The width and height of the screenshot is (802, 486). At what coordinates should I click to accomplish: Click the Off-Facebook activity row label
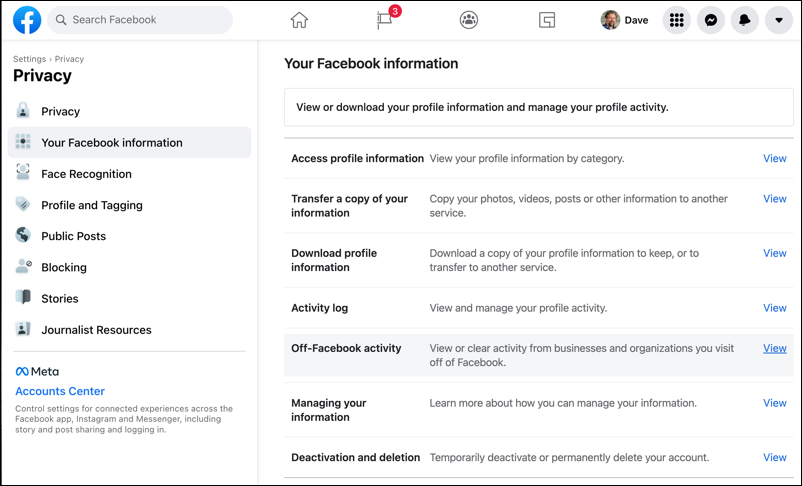pyautogui.click(x=346, y=348)
